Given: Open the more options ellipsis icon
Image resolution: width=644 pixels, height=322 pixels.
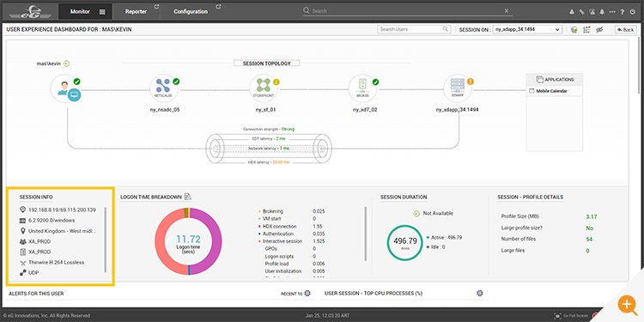Looking at the screenshot, I should point(612,12).
